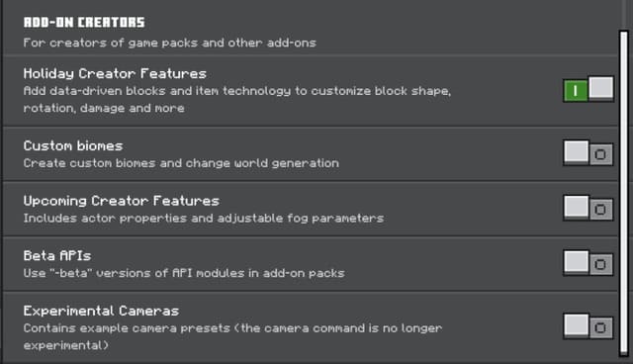Click the data-driven blocks description text
The height and width of the screenshot is (364, 633).
point(237,99)
